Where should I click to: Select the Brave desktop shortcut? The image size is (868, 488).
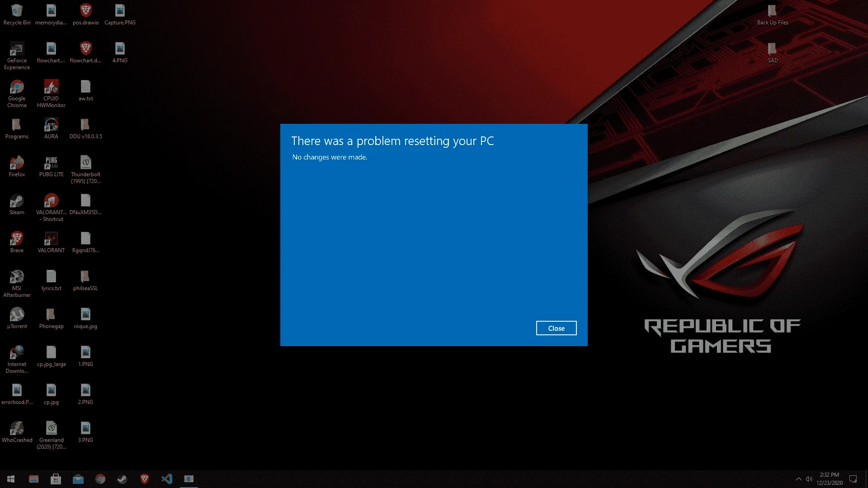tap(17, 243)
